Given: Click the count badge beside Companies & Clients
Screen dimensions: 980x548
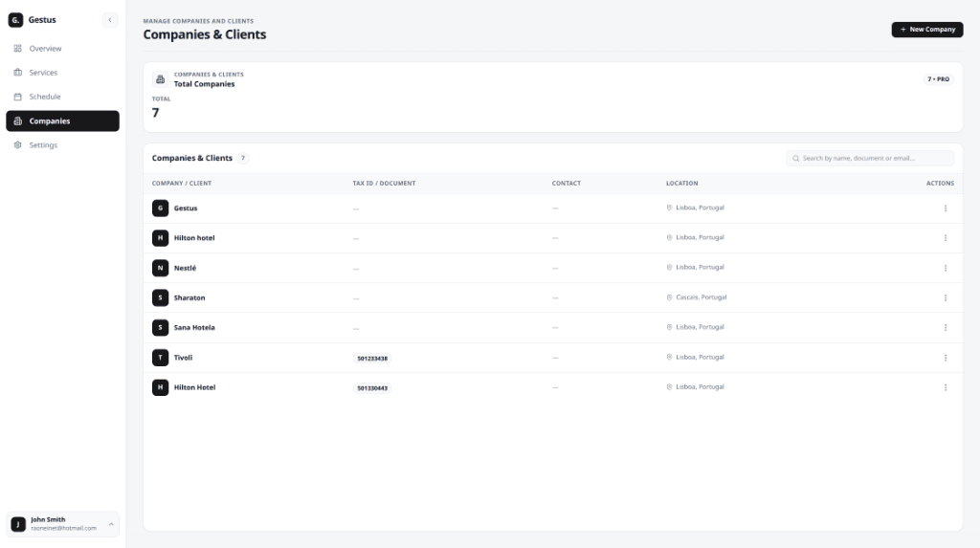Looking at the screenshot, I should coord(243,158).
